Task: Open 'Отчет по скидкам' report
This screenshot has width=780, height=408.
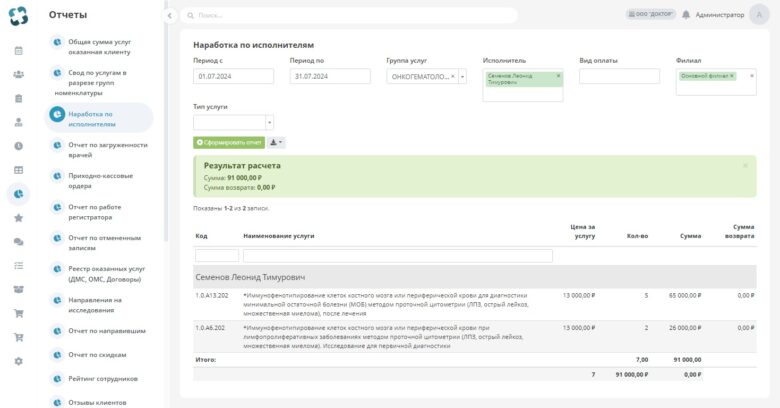Action: coord(99,355)
